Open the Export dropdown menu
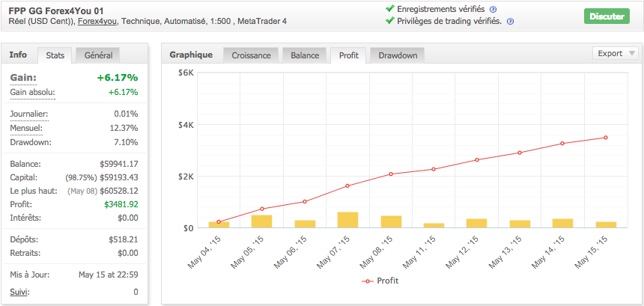 coord(616,53)
